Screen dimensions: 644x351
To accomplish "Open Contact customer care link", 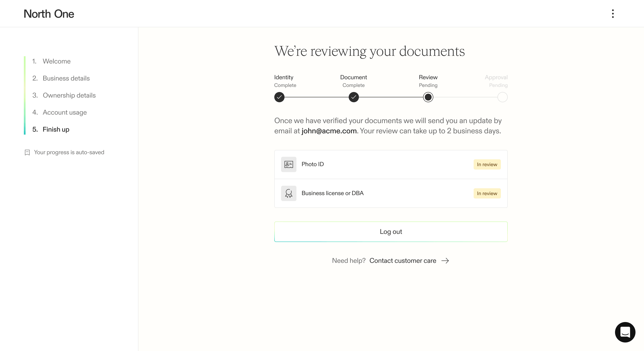I will [403, 261].
